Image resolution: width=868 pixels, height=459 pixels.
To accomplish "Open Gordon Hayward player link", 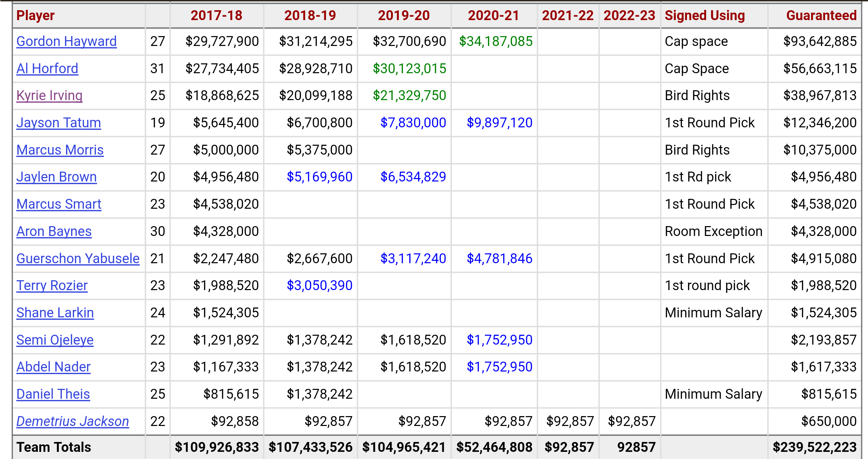I will click(66, 42).
